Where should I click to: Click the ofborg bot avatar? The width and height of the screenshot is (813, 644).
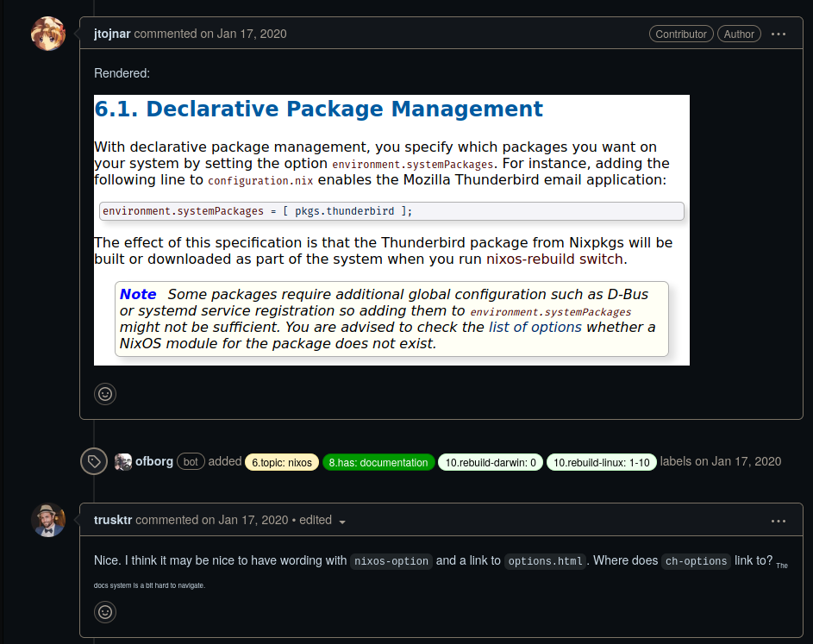pyautogui.click(x=123, y=462)
